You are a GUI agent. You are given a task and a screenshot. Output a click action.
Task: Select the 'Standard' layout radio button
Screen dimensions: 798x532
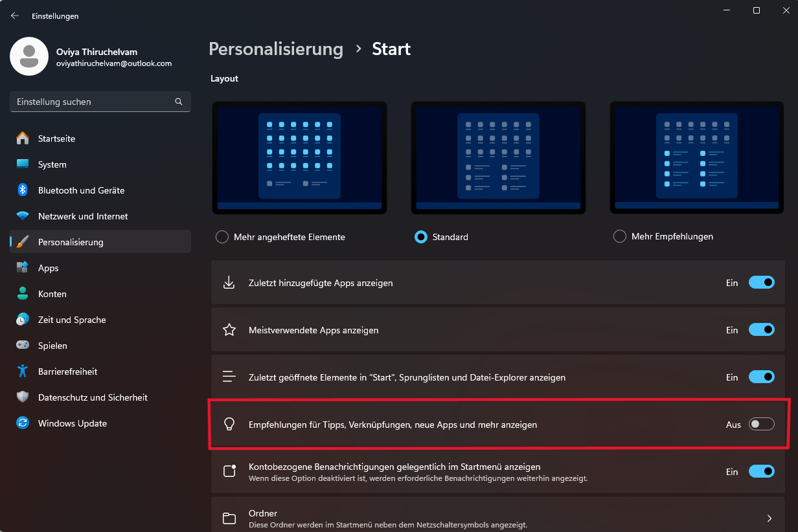pyautogui.click(x=421, y=237)
